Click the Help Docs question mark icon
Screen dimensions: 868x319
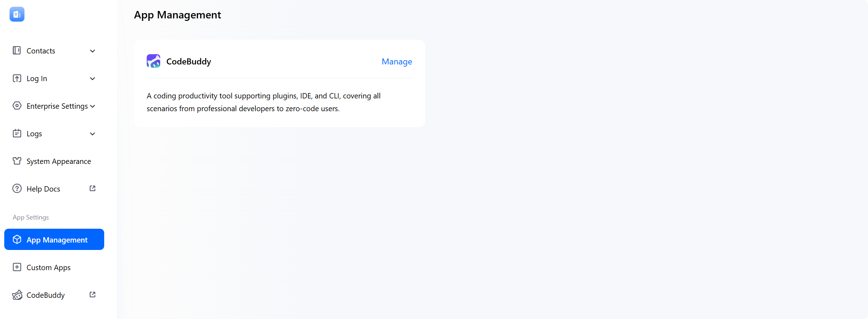tap(17, 188)
